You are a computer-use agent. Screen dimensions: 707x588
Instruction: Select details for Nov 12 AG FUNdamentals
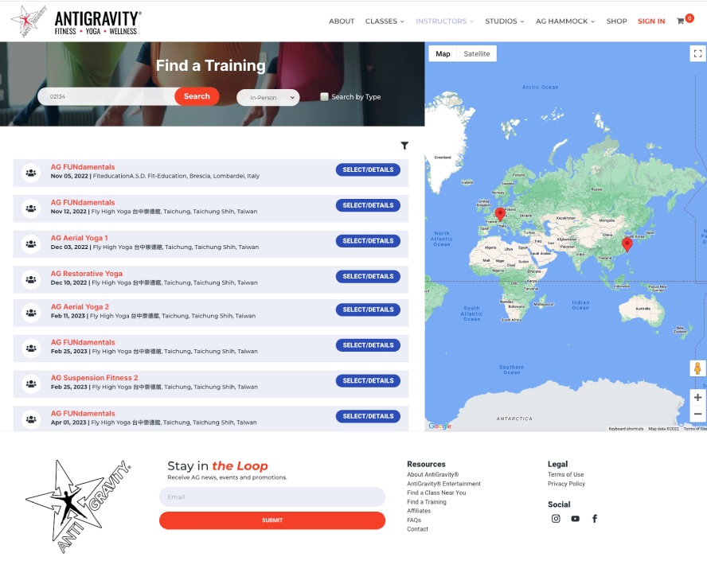[x=368, y=205]
